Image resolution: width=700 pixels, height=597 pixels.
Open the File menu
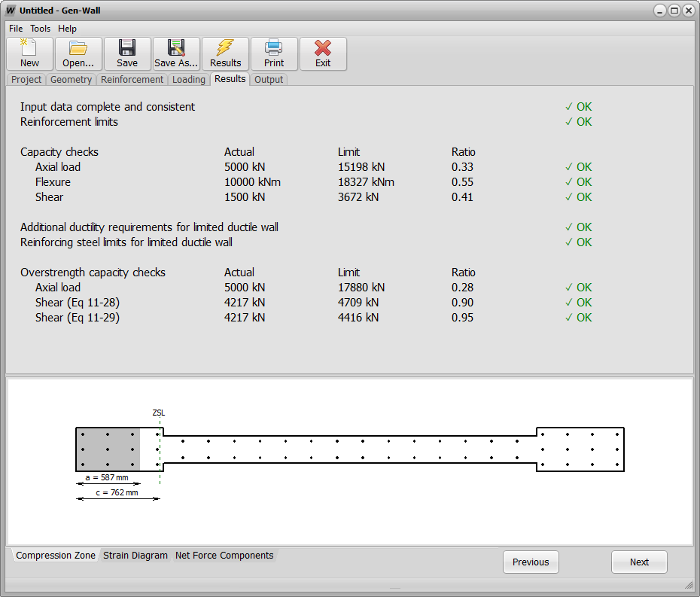tap(16, 29)
